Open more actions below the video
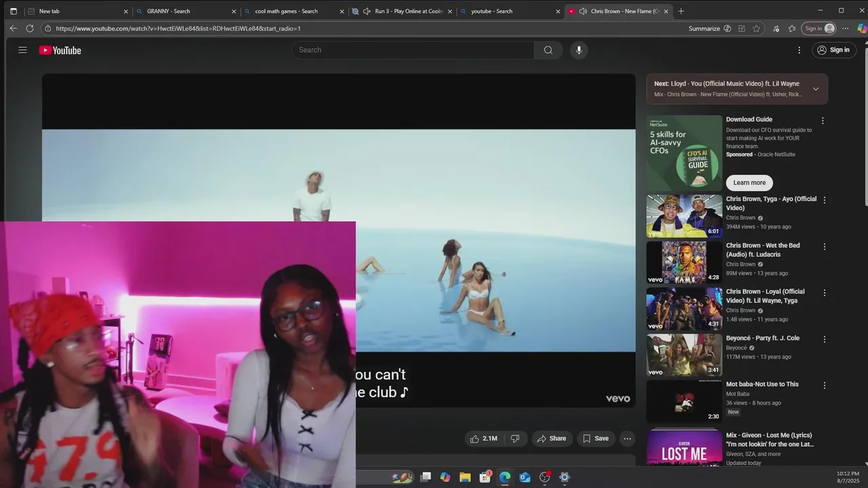 [x=627, y=439]
